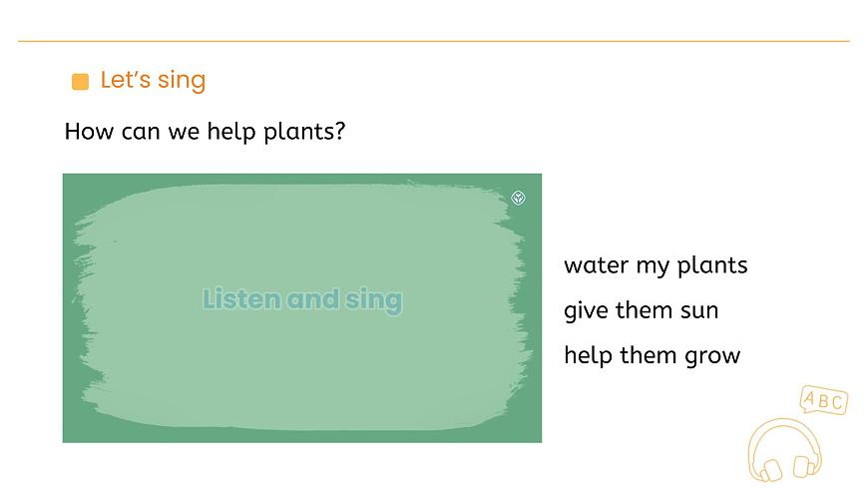Click the word "sing" inside the green video
The image size is (868, 488).
tap(373, 299)
